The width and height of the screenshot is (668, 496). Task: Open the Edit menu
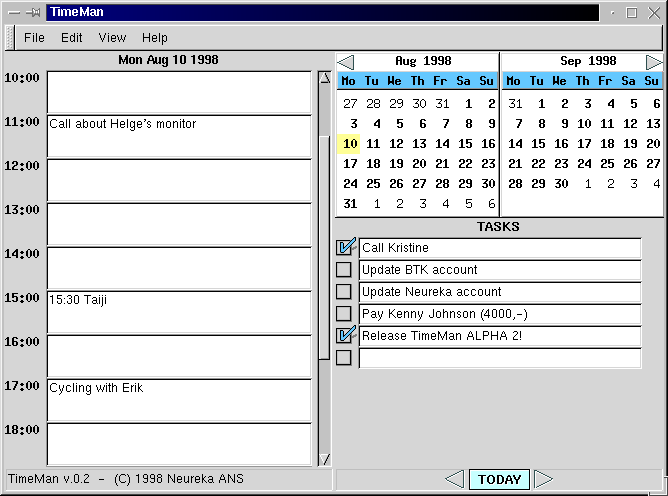pyautogui.click(x=72, y=38)
